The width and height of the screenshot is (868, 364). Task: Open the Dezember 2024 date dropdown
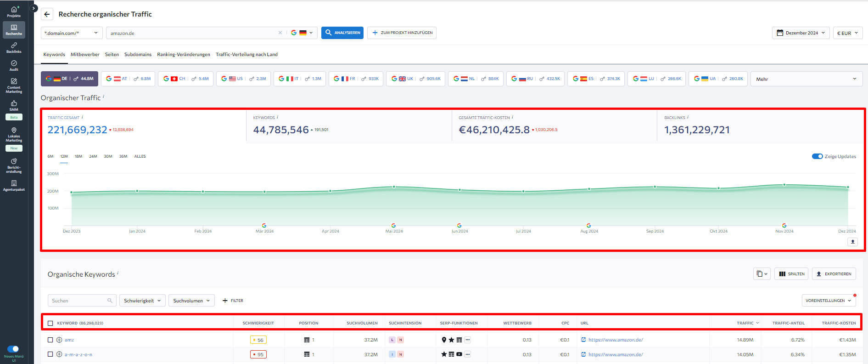pos(801,33)
